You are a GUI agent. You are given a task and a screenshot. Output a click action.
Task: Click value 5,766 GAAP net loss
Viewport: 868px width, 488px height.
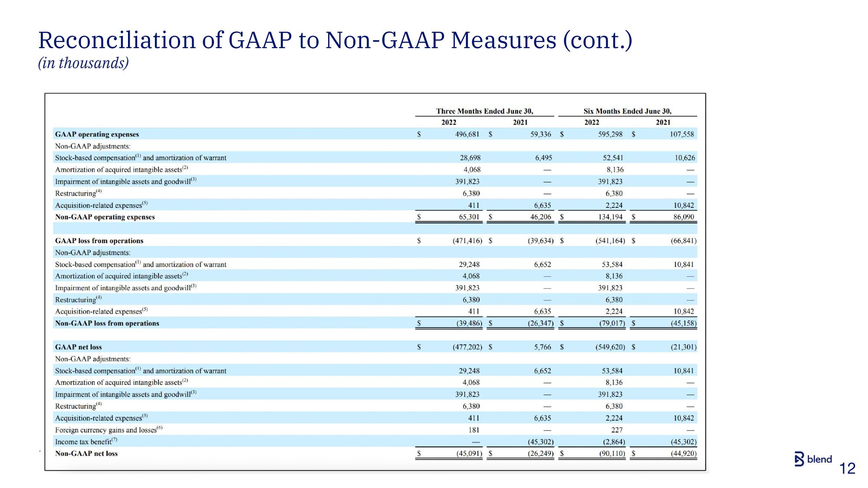click(542, 347)
